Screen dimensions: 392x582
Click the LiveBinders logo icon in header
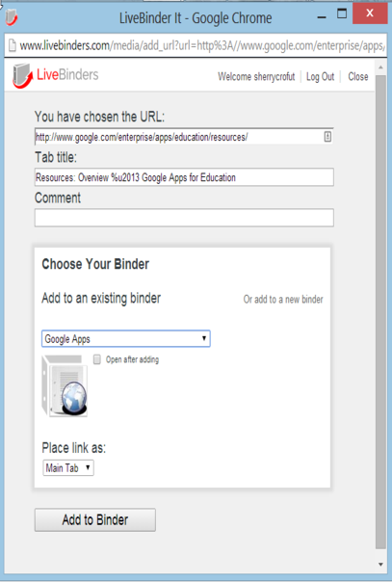pyautogui.click(x=22, y=76)
